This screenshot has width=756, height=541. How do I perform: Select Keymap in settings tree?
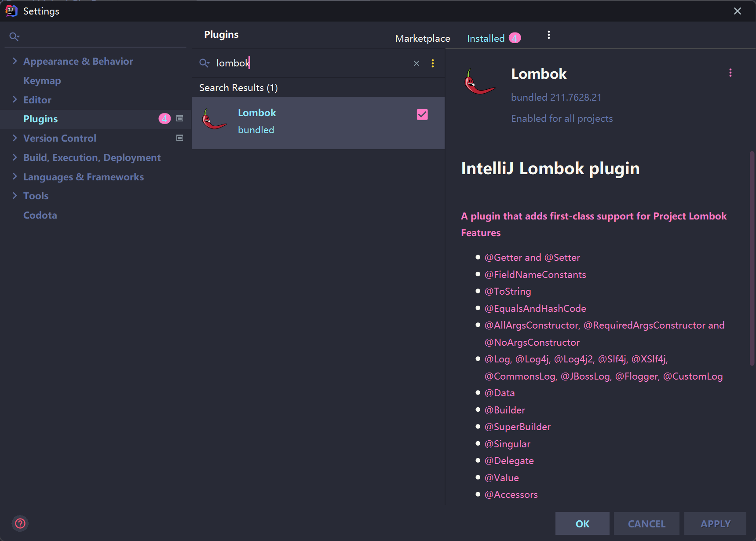coord(42,80)
